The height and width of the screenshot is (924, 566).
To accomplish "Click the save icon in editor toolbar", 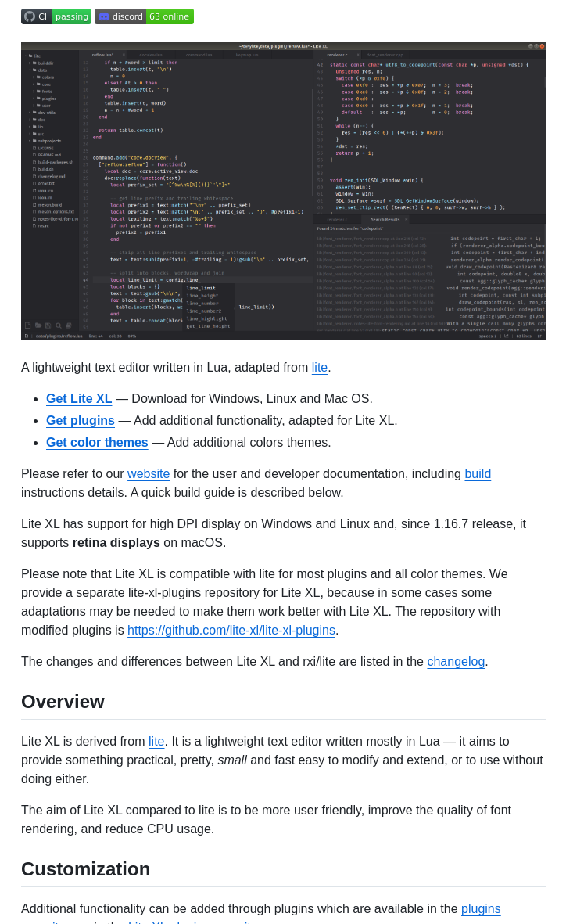I will (48, 325).
